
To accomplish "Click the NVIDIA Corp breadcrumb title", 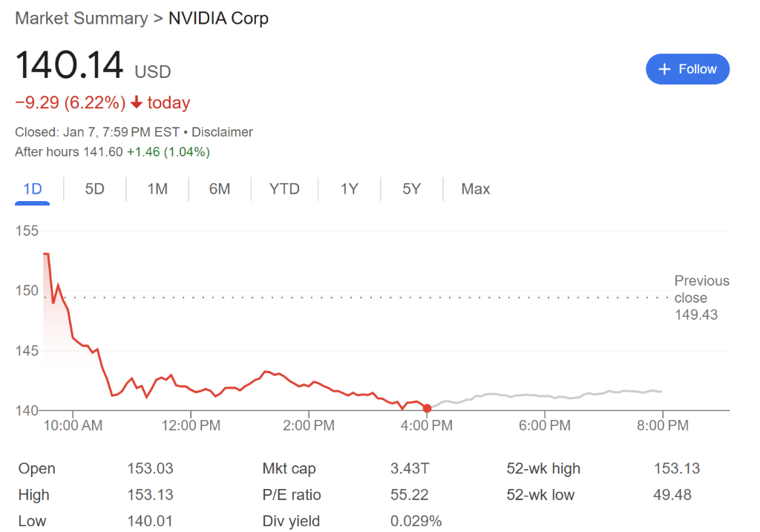I will pos(218,19).
